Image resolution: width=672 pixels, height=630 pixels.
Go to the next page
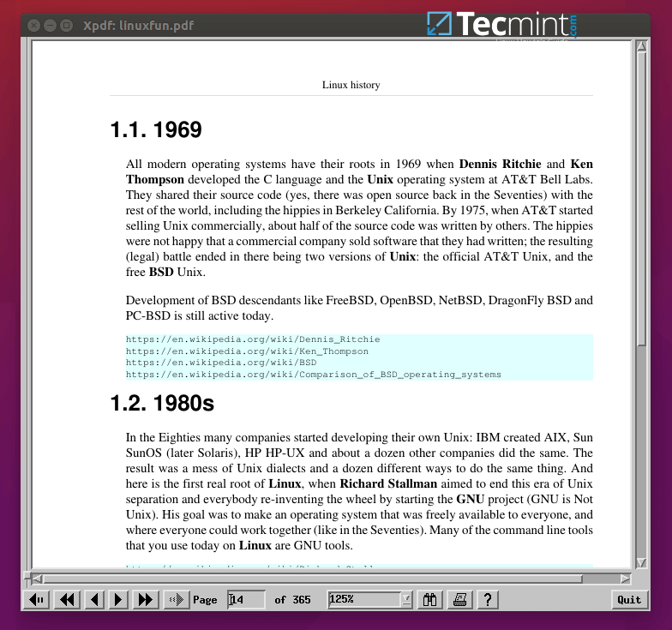click(x=118, y=599)
